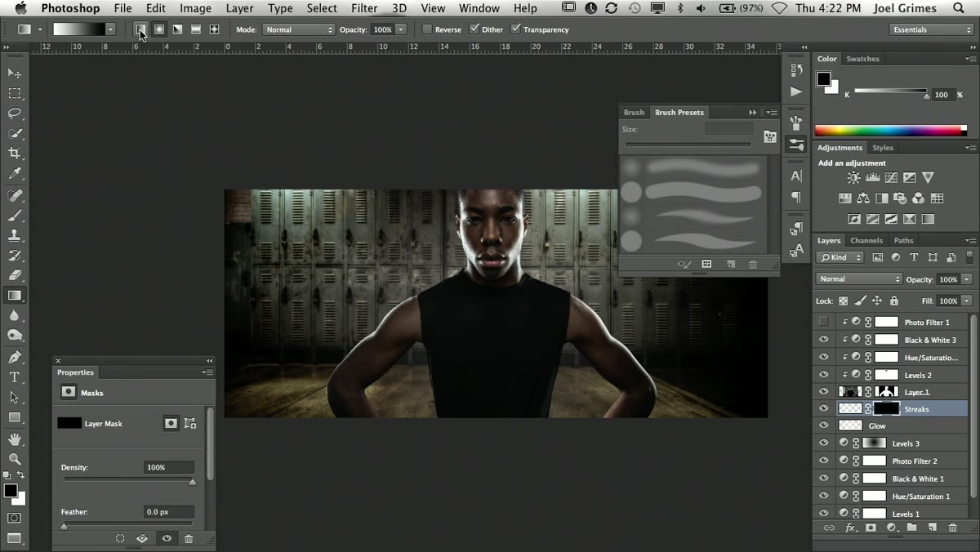This screenshot has height=552, width=980.
Task: Select the Rectangular Marquee tool
Action: click(15, 94)
